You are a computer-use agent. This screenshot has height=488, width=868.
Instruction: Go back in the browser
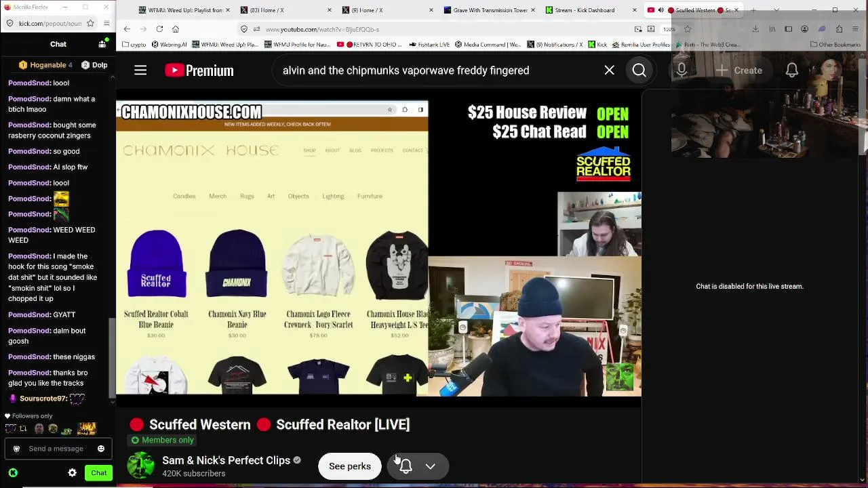[127, 29]
